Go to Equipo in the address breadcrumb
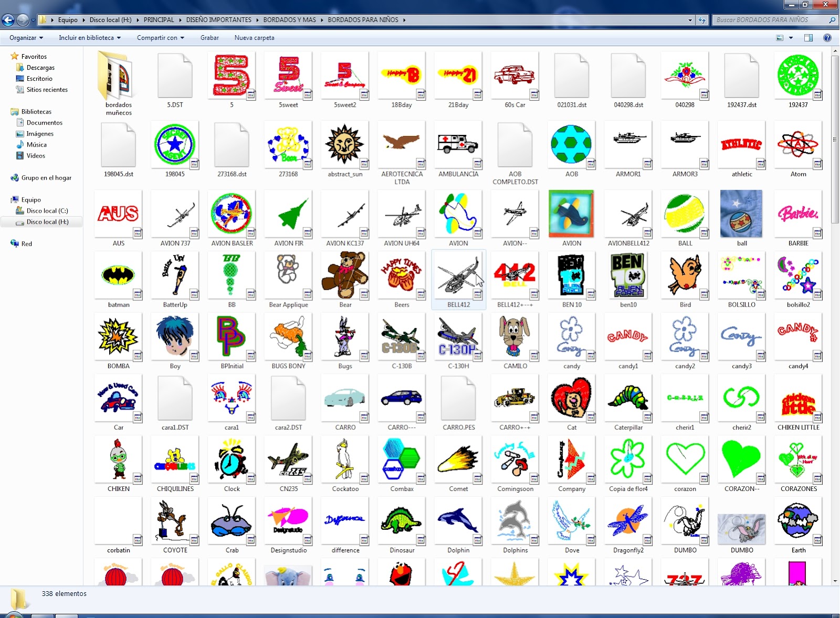This screenshot has width=840, height=618. click(68, 20)
